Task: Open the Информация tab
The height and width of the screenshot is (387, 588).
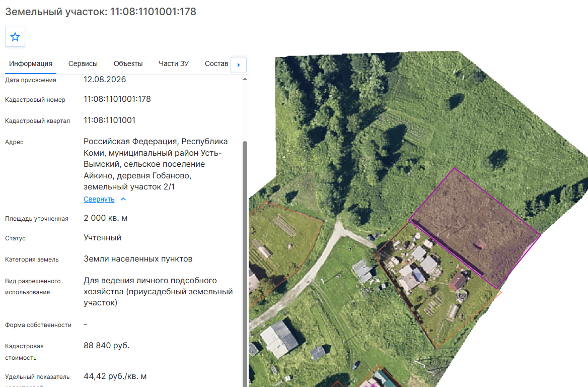Action: point(31,64)
